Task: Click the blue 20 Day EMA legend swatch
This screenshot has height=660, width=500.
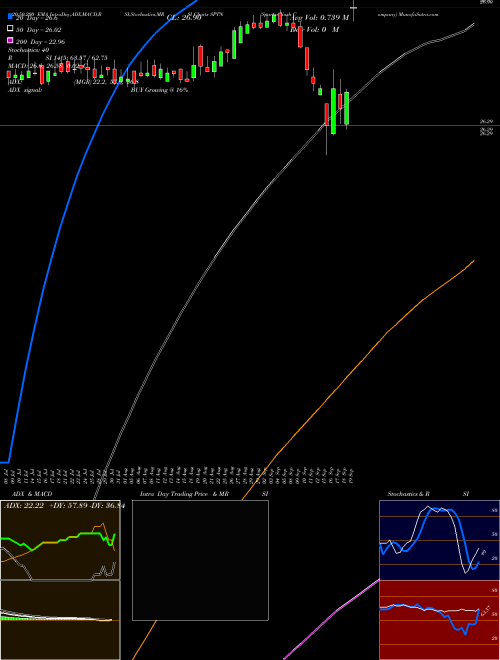Action: [10, 17]
